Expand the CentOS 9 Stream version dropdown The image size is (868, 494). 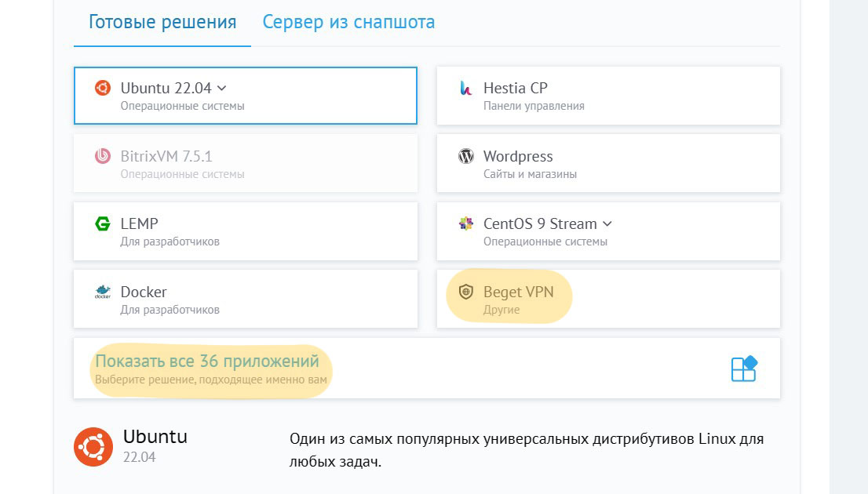pos(607,223)
